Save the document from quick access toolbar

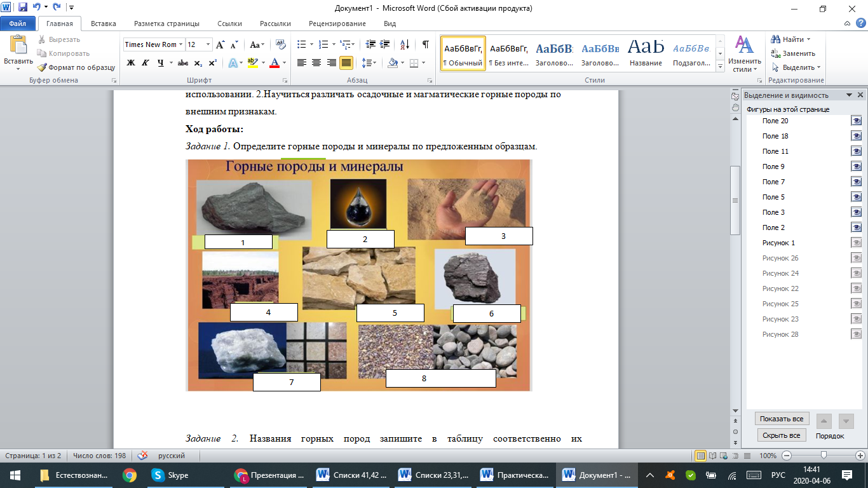(x=23, y=8)
